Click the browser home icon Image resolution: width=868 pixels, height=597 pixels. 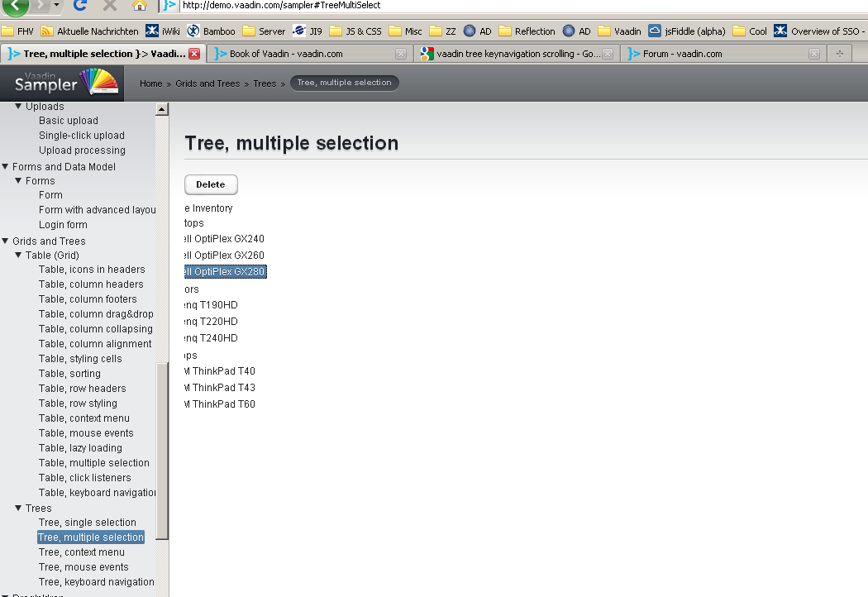[139, 5]
